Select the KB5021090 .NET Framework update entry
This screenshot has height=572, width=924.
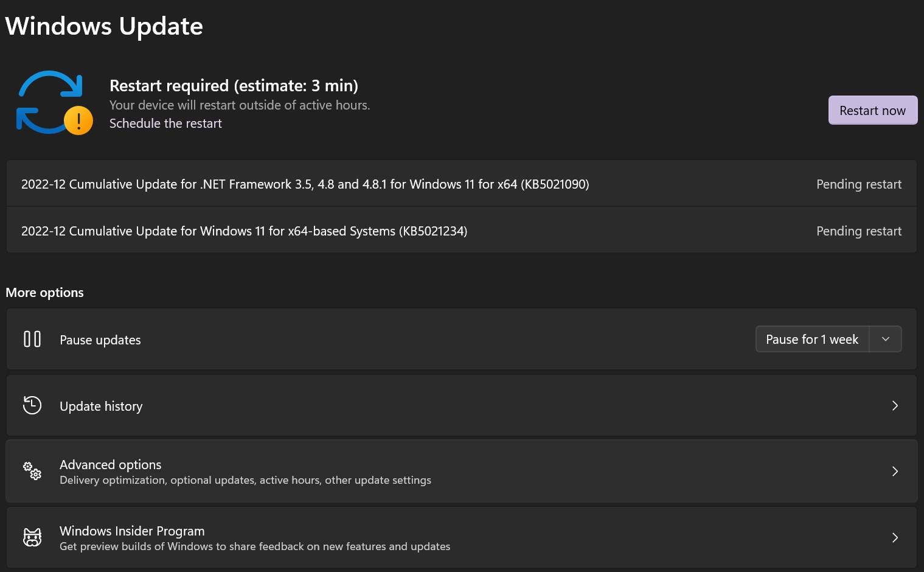coord(305,184)
